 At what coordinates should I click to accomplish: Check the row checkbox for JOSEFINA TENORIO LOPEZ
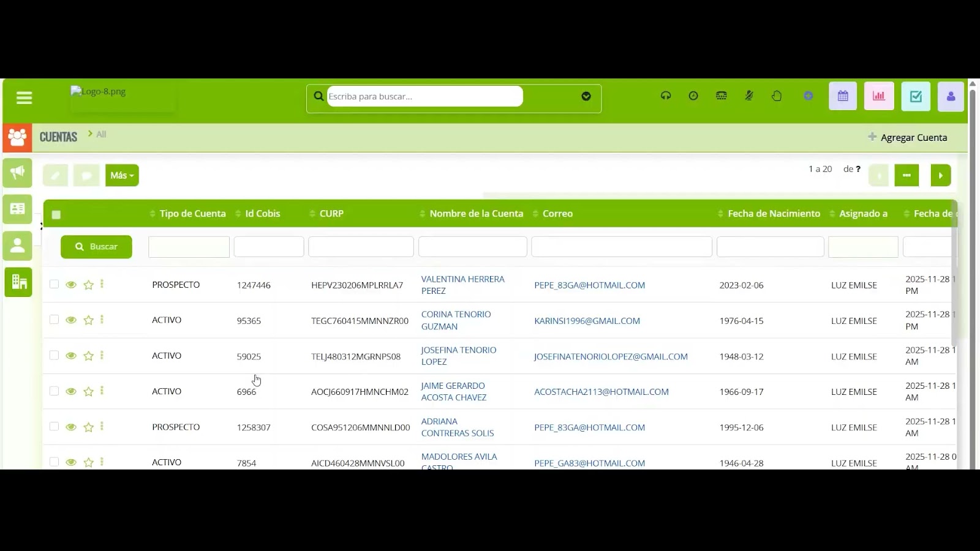pyautogui.click(x=54, y=356)
